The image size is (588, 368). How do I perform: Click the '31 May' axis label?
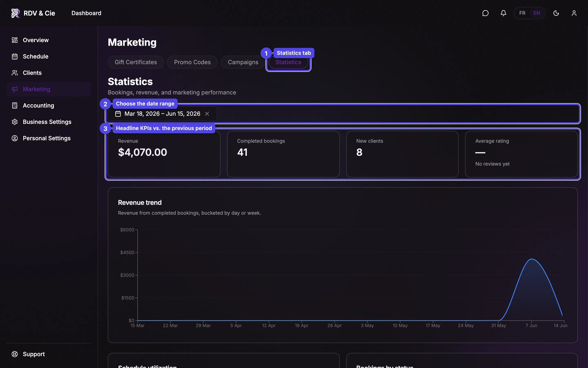point(498,325)
